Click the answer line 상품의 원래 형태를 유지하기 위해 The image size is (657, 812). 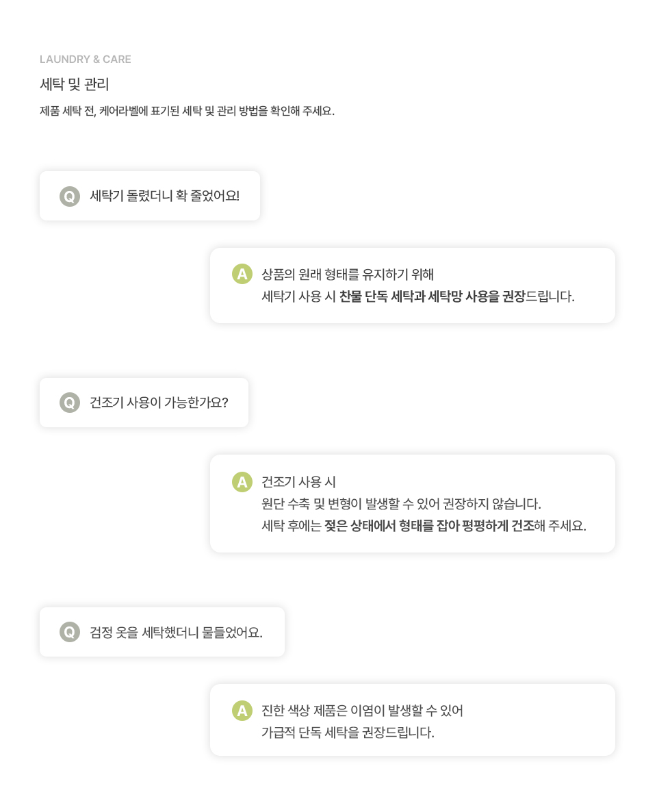click(x=348, y=274)
